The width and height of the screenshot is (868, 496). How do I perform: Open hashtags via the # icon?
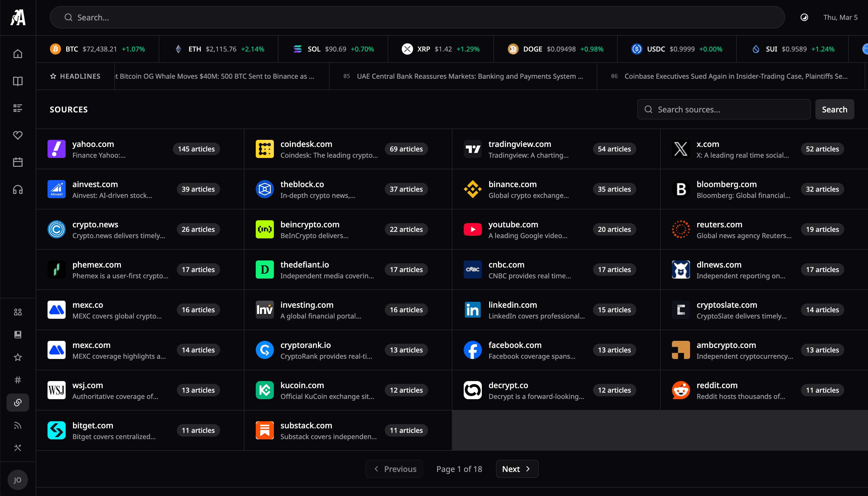tap(17, 380)
